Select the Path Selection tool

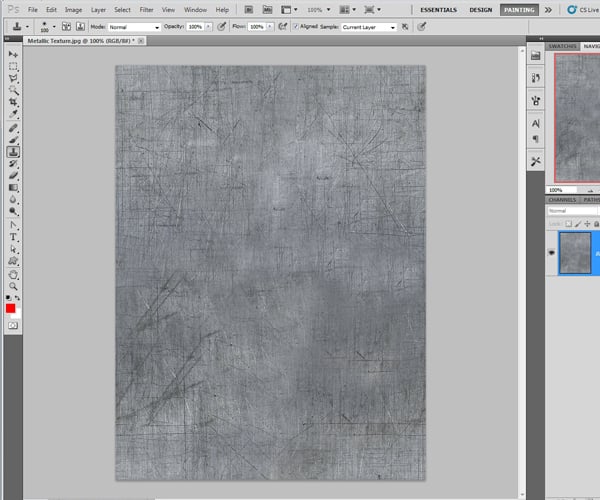coord(13,249)
